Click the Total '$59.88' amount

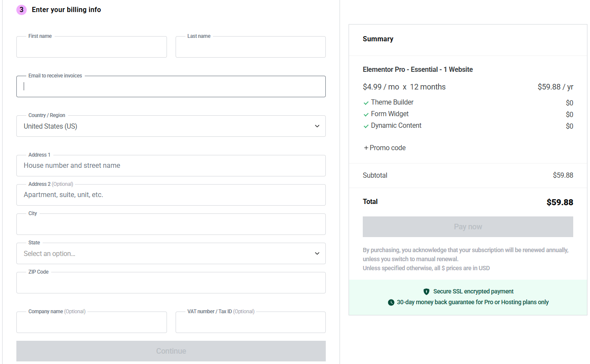(x=560, y=202)
